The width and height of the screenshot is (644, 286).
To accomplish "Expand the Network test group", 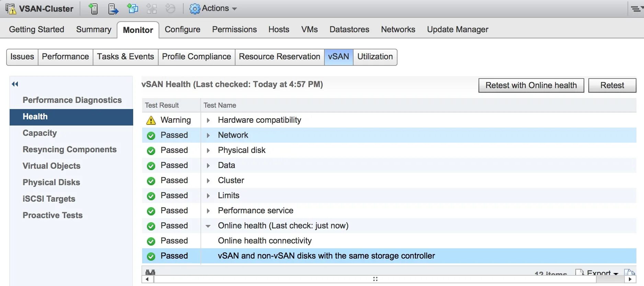I will pyautogui.click(x=208, y=135).
